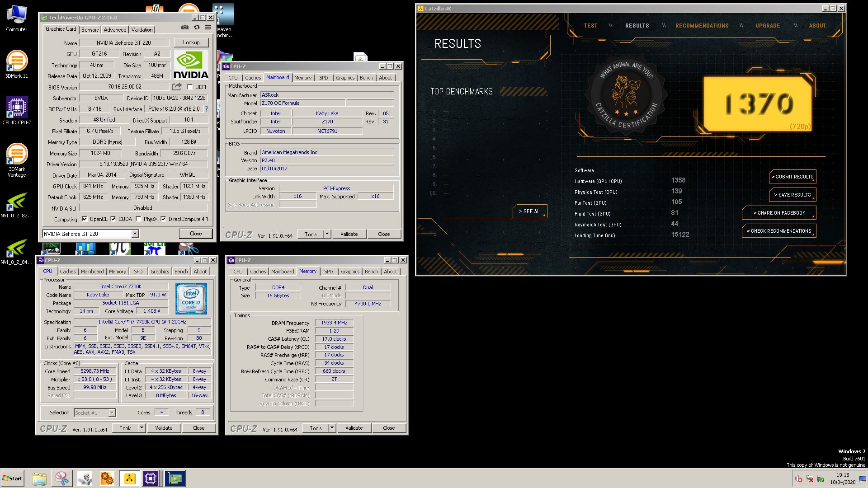Screen dimensions: 868x488
Task: Open ABOUT in Catzilla navigation
Action: 817,26
